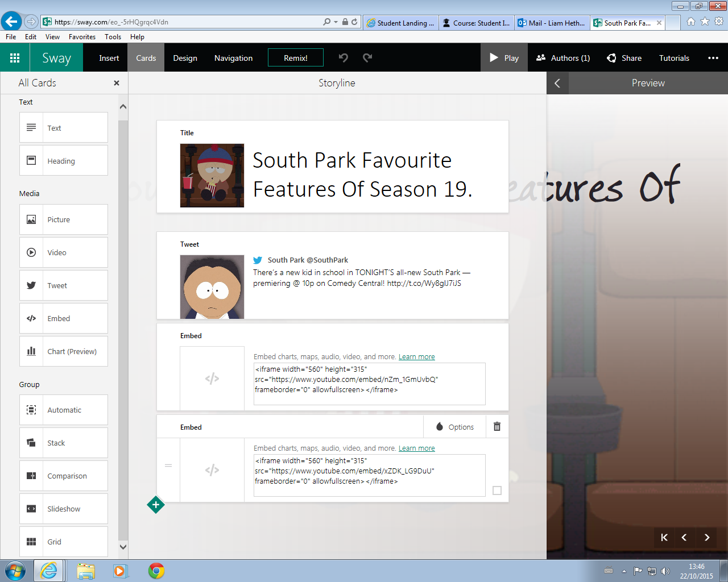
Task: Go back in Internet Explorer
Action: tap(11, 22)
